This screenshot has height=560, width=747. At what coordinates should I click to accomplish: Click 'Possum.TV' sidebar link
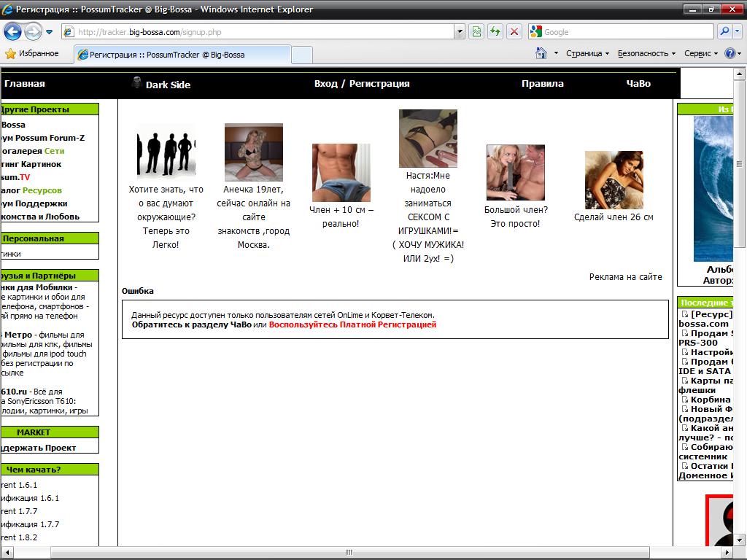[x=15, y=177]
